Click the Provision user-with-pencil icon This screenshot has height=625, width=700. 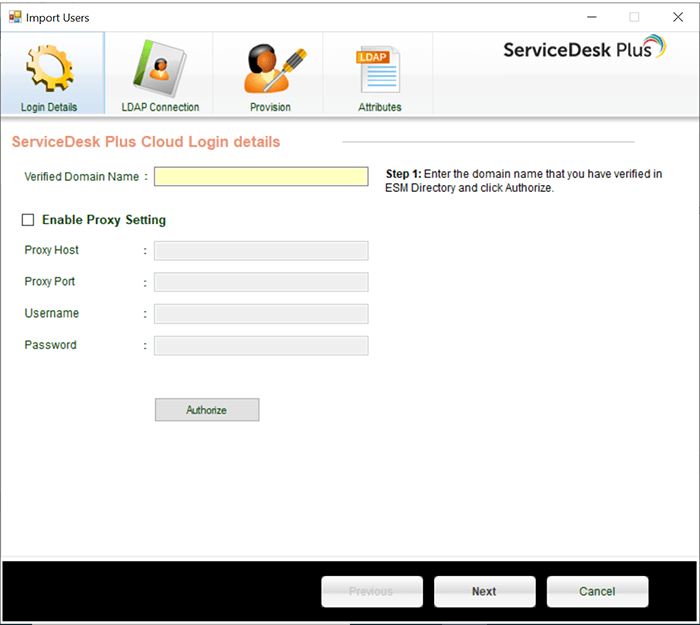tap(269, 68)
